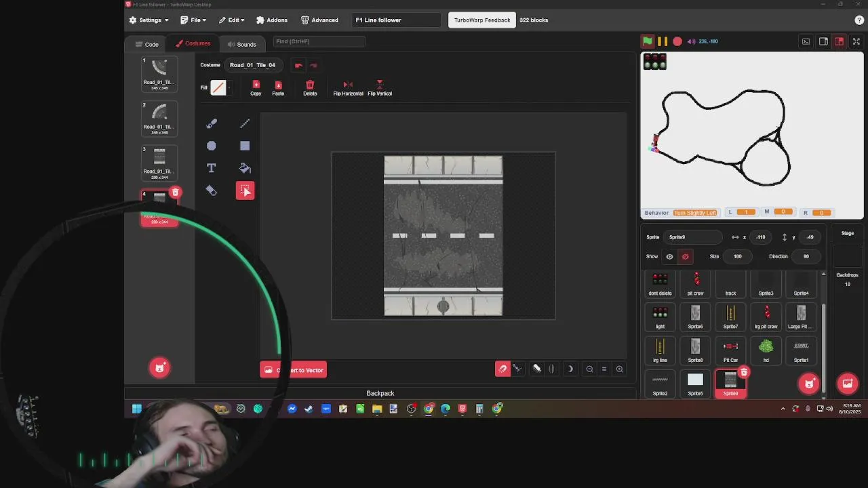Image resolution: width=868 pixels, height=488 pixels.
Task: Open the Edit menu
Action: pyautogui.click(x=231, y=20)
